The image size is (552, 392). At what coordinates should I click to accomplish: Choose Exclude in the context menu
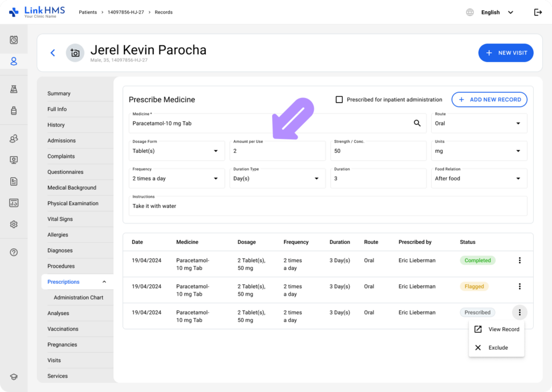(496, 348)
